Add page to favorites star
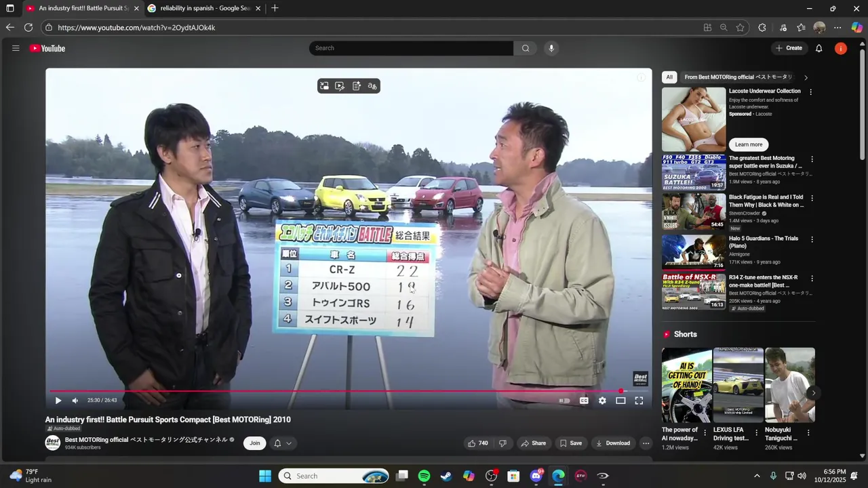The image size is (868, 488). click(x=740, y=28)
